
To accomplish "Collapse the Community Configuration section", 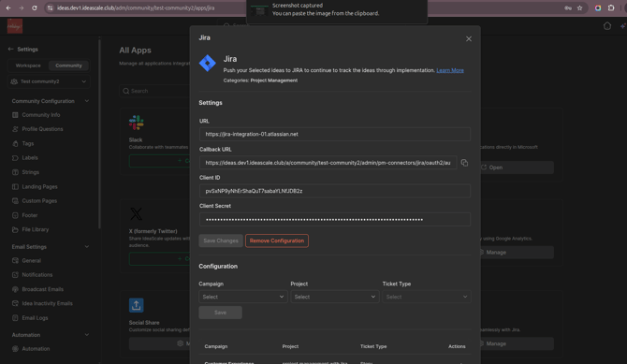I will click(x=87, y=101).
